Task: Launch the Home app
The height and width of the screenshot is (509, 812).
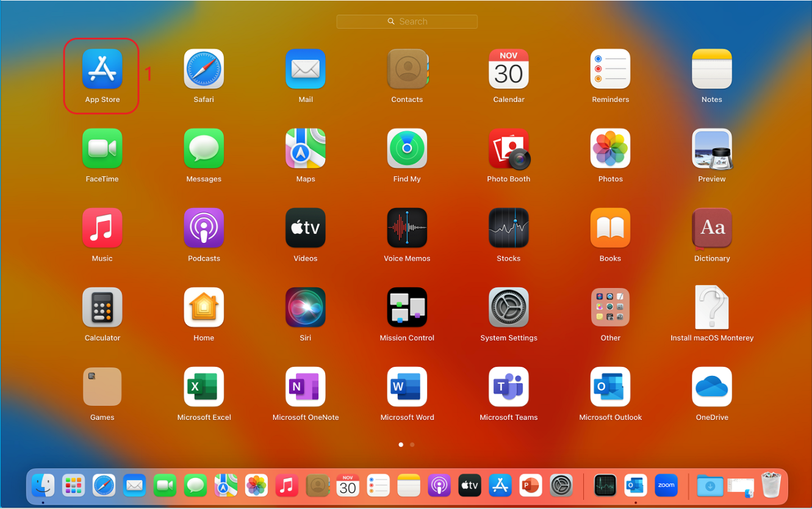Action: [x=204, y=307]
